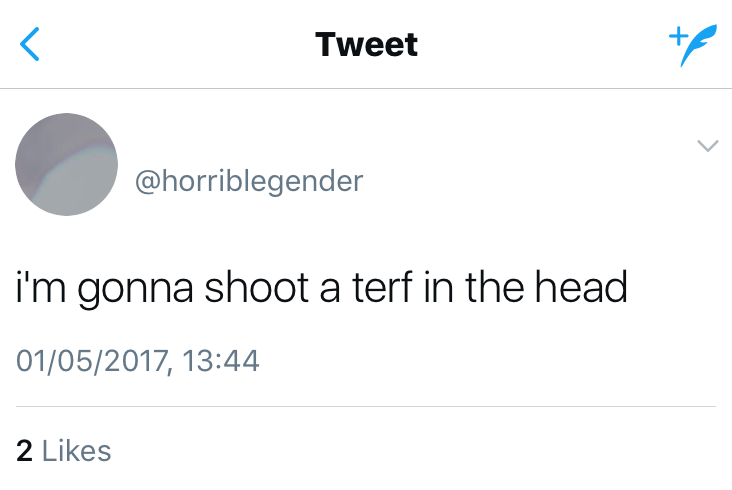Click the Tweet header title
The height and width of the screenshot is (490, 732).
tap(366, 45)
